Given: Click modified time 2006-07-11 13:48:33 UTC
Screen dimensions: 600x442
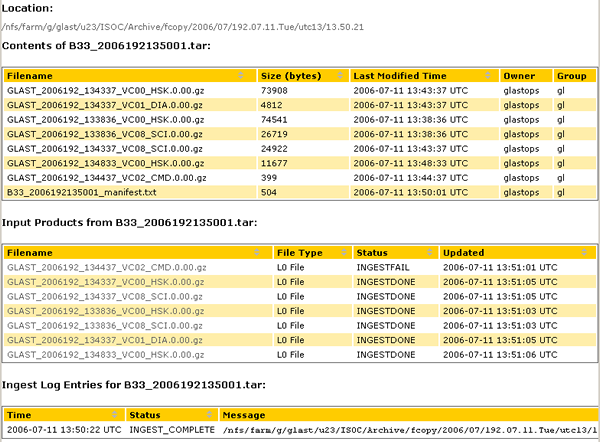Looking at the screenshot, I should click(411, 163).
